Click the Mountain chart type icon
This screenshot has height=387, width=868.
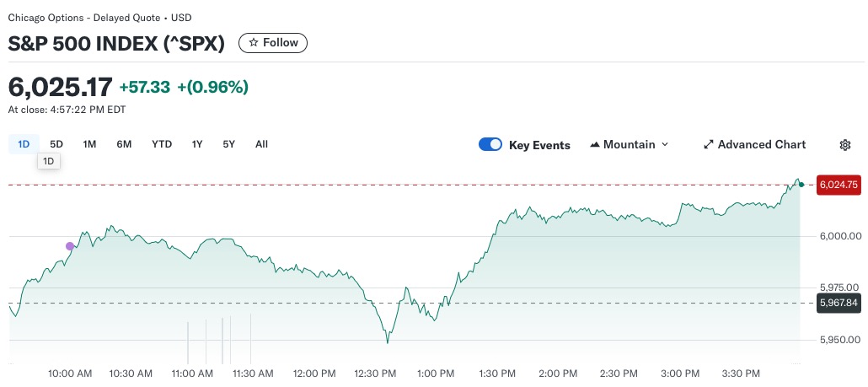[x=595, y=145]
